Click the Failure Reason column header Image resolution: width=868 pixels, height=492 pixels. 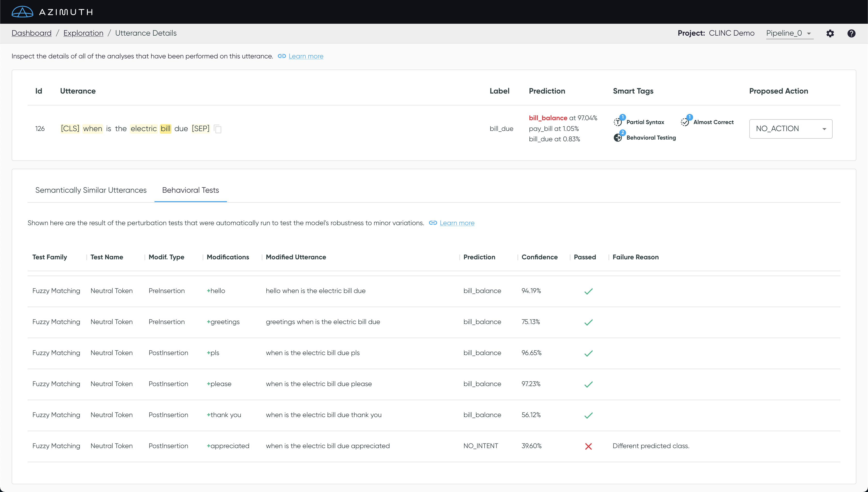(x=635, y=257)
